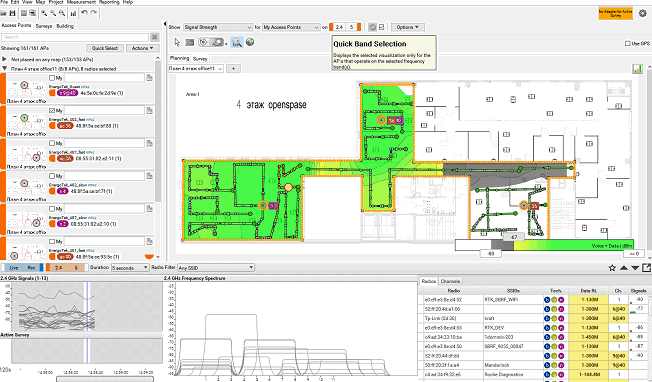Open the Signal Strength visualization dropdown

point(218,27)
